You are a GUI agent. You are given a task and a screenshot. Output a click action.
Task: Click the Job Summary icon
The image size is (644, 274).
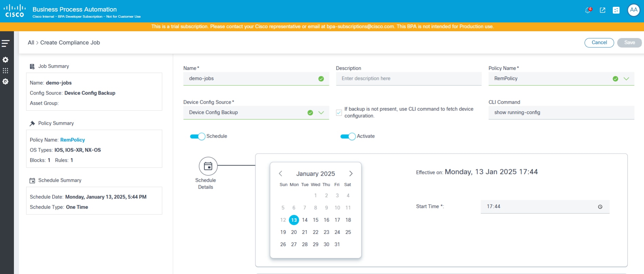click(32, 66)
